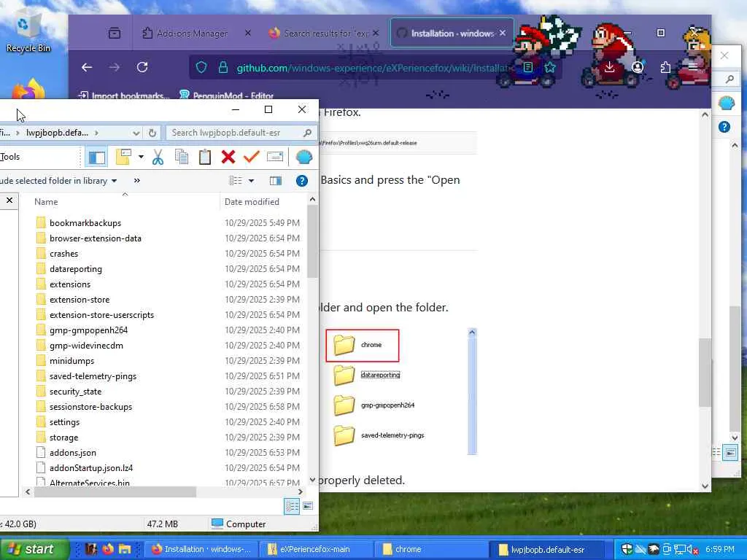
Task: Open the Firefox downloads panel
Action: [609, 68]
